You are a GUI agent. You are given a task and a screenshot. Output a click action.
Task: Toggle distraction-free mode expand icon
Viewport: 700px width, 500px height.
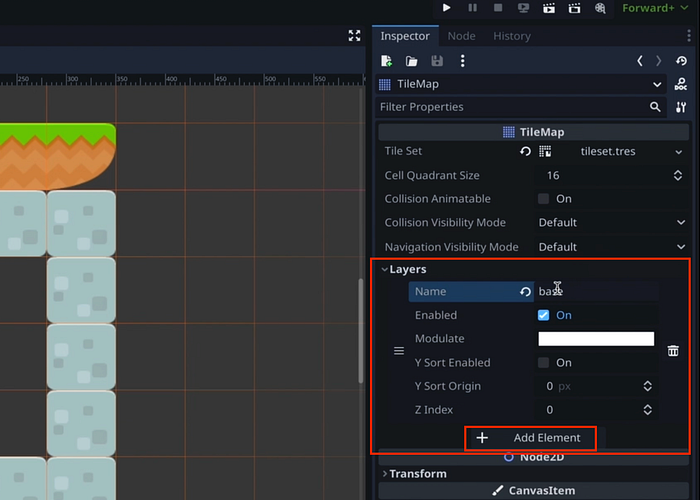click(354, 36)
